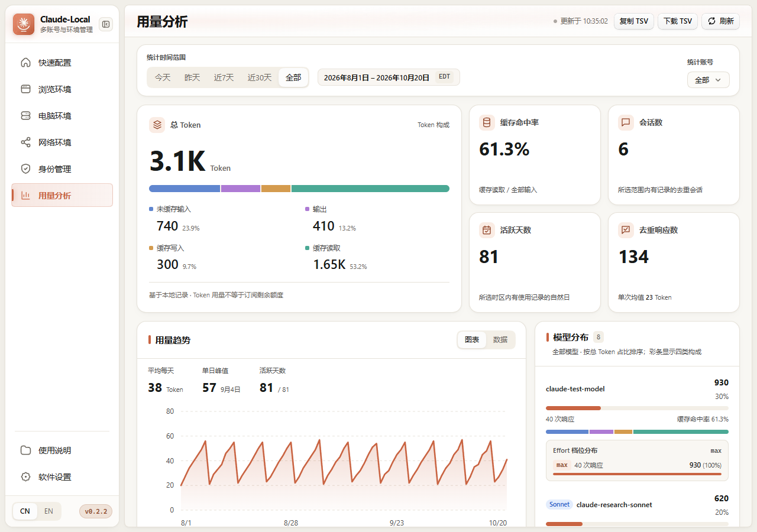The height and width of the screenshot is (532, 757).
Task: Click the chart icon on 去重响应数 card
Action: click(626, 230)
